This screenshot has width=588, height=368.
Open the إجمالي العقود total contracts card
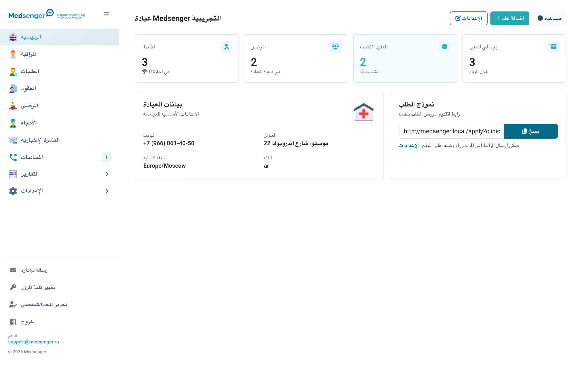[514, 58]
